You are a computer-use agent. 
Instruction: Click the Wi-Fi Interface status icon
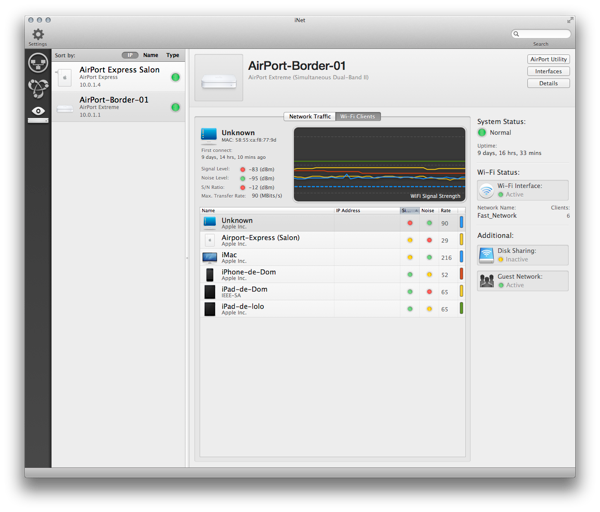(487, 190)
